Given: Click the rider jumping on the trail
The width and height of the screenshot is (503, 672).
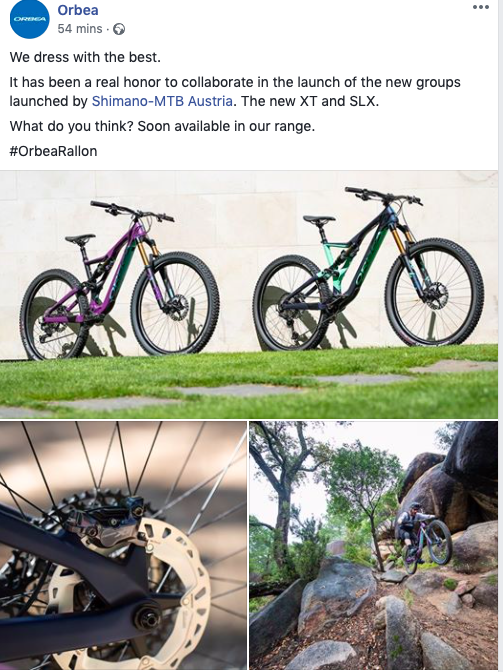Looking at the screenshot, I should point(422,536).
